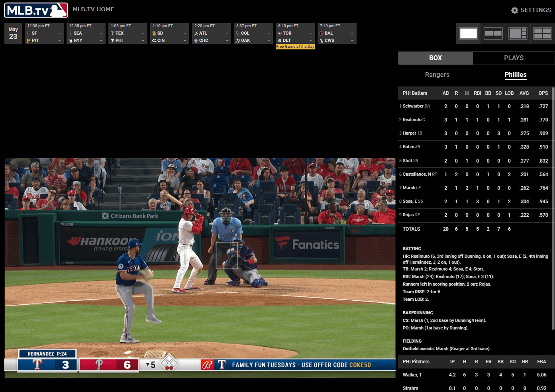
Task: Click the TEX Rangers logo in the scoreboard
Action: pos(112,33)
